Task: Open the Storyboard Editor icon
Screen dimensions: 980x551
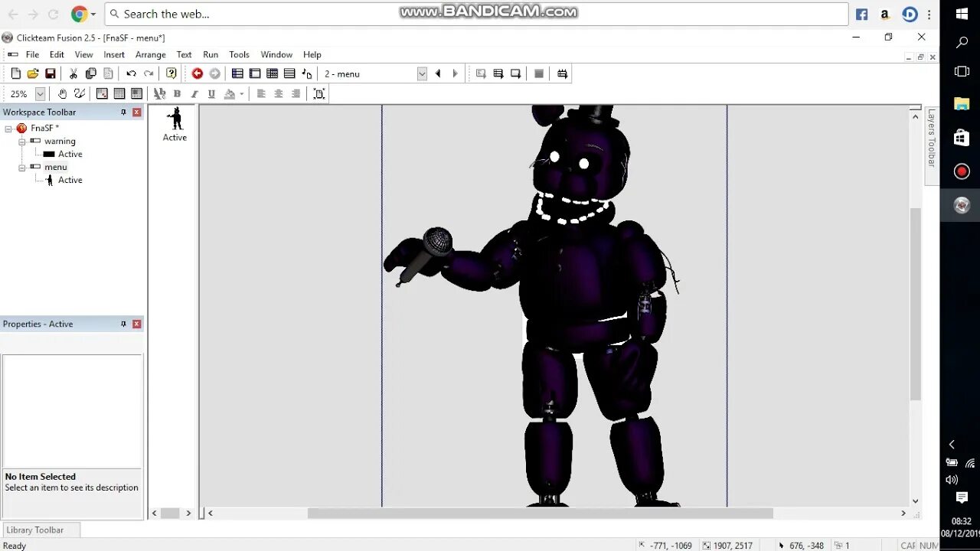Action: click(237, 73)
